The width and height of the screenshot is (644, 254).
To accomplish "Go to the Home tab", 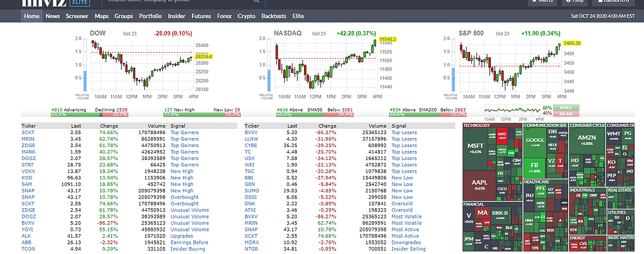I will (x=32, y=16).
